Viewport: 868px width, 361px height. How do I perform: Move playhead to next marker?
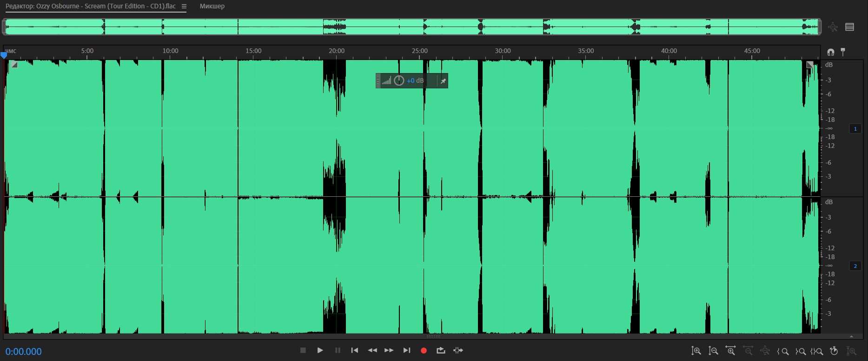407,350
